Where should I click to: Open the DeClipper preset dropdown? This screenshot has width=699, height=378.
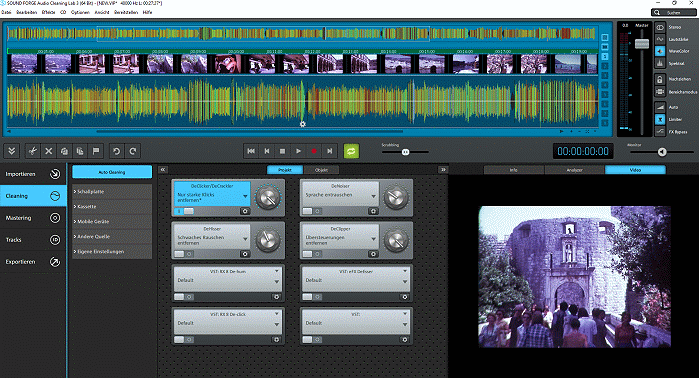(374, 239)
